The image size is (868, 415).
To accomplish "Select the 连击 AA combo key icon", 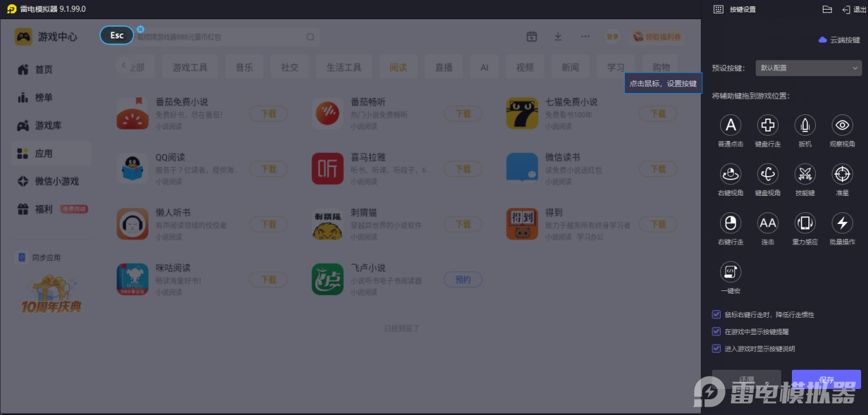I will [767, 223].
